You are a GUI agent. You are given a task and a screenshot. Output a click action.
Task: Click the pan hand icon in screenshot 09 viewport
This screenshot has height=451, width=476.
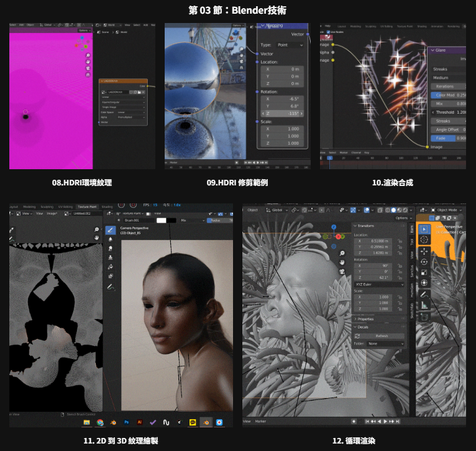pyautogui.click(x=241, y=55)
